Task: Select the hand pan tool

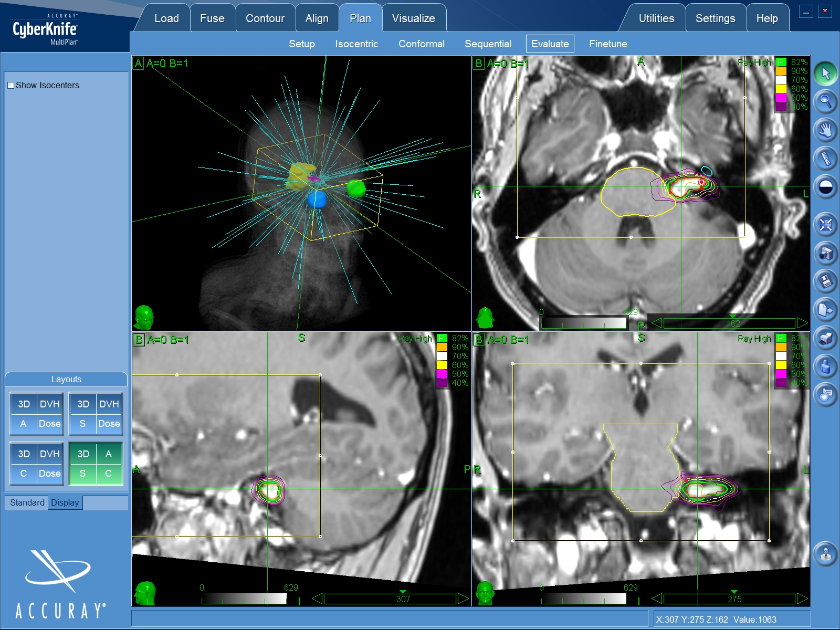Action: coord(825,129)
